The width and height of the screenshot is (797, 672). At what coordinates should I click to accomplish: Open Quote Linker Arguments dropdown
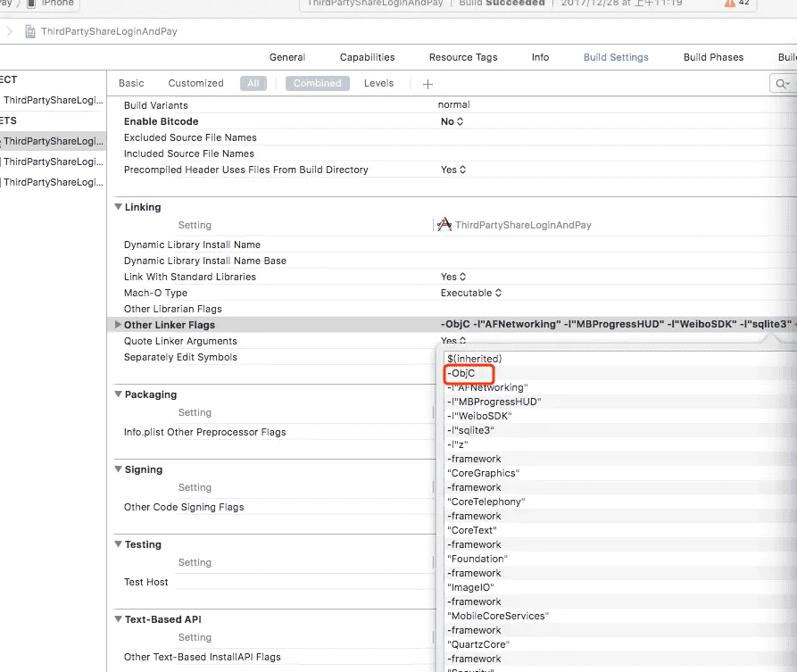(452, 341)
